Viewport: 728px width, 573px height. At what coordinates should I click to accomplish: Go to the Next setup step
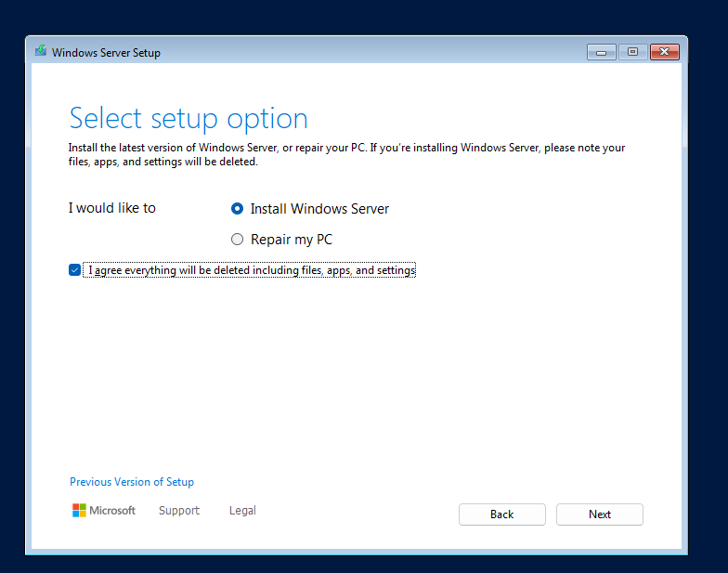coord(600,514)
